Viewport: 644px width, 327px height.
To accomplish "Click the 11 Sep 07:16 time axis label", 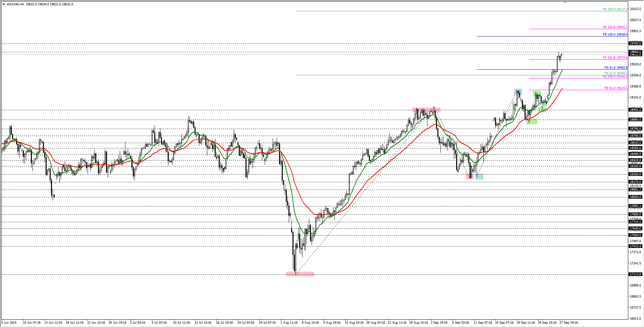I will pyautogui.click(x=483, y=323).
